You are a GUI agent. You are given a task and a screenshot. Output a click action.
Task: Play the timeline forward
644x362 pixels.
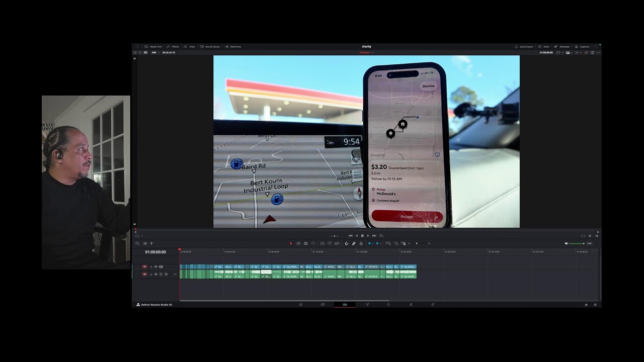point(368,236)
